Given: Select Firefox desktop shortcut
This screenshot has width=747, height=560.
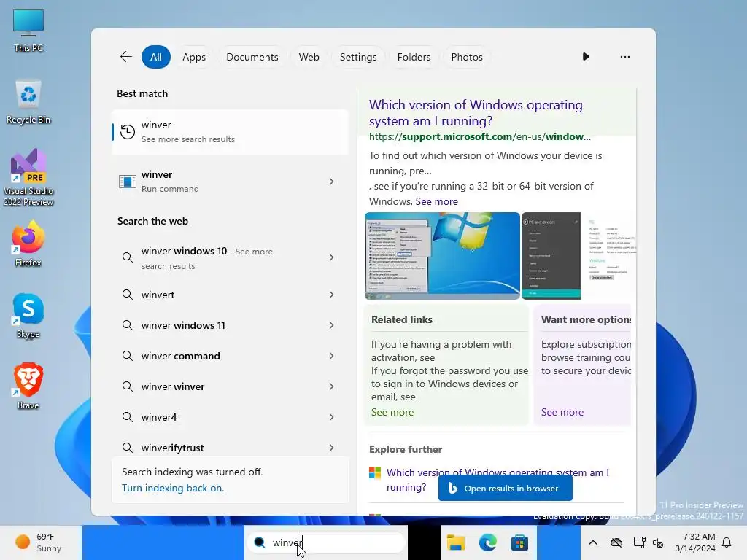Looking at the screenshot, I should pyautogui.click(x=28, y=244).
